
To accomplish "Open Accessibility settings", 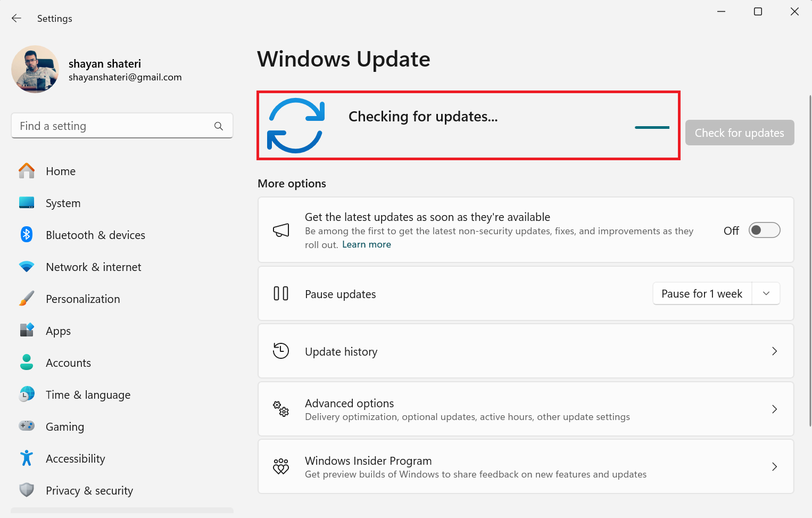I will pos(122,458).
